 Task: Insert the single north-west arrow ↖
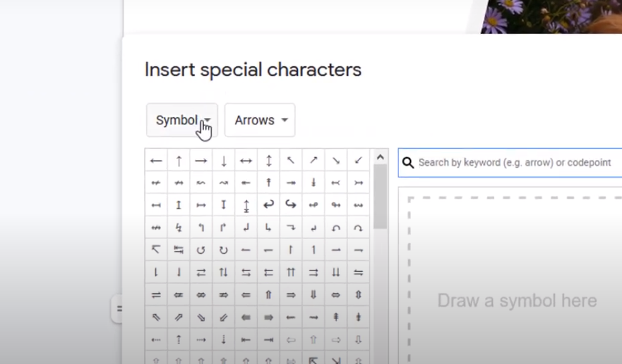pyautogui.click(x=290, y=160)
